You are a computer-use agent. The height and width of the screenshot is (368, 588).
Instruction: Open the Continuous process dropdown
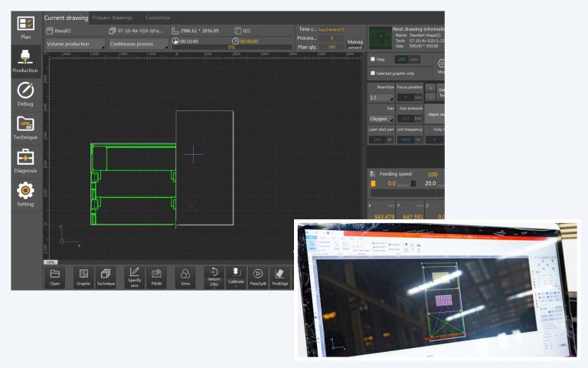(139, 44)
